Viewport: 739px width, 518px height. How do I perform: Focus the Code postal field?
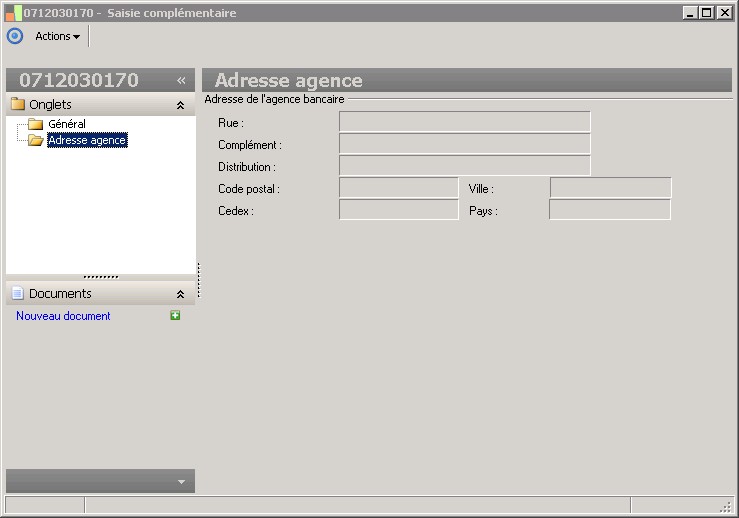399,188
